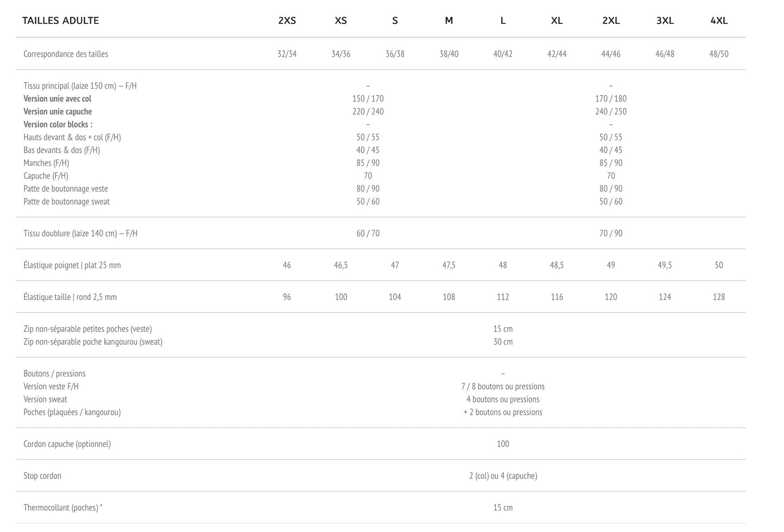Select the 2XS size column header
This screenshot has height=532, width=784.
coord(287,21)
